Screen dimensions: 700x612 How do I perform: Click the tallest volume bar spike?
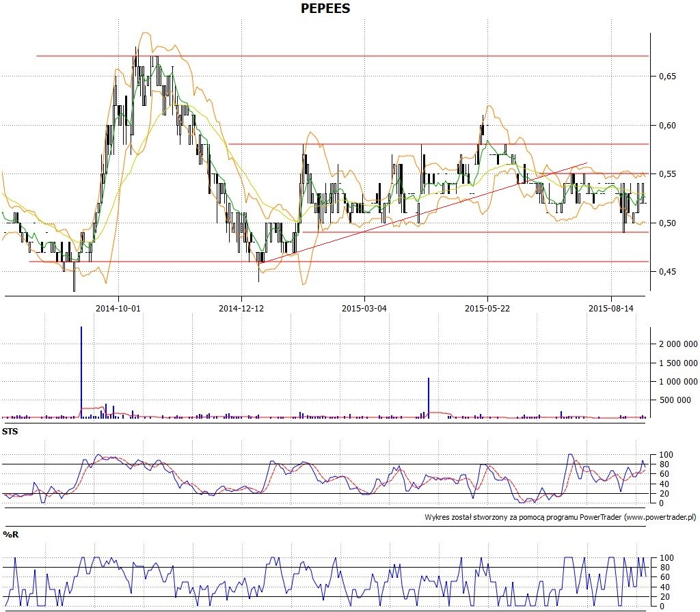(x=81, y=372)
